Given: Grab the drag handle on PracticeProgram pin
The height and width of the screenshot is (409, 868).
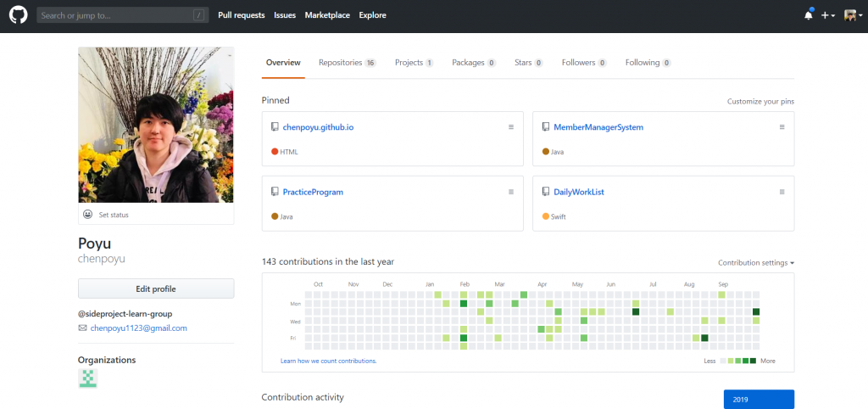Looking at the screenshot, I should 511,192.
